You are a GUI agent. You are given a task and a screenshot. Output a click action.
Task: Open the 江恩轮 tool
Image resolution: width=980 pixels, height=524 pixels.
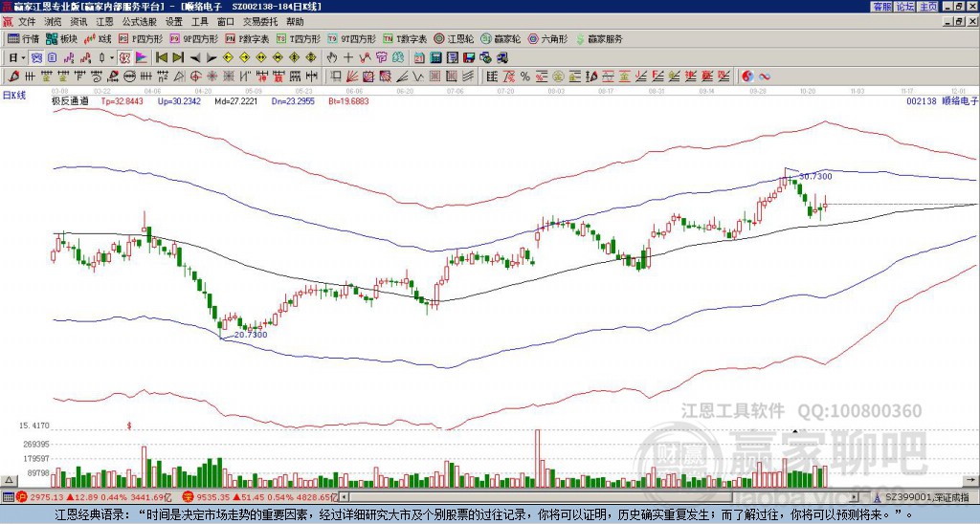[454, 38]
